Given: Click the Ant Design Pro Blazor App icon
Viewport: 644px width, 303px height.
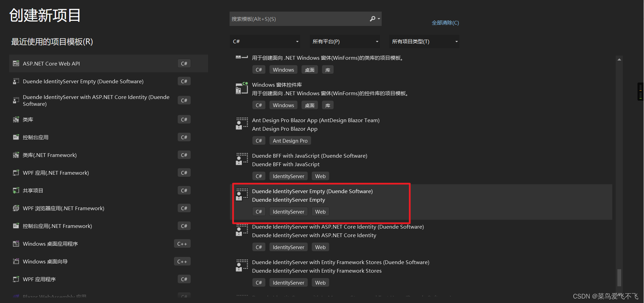Looking at the screenshot, I should 242,124.
